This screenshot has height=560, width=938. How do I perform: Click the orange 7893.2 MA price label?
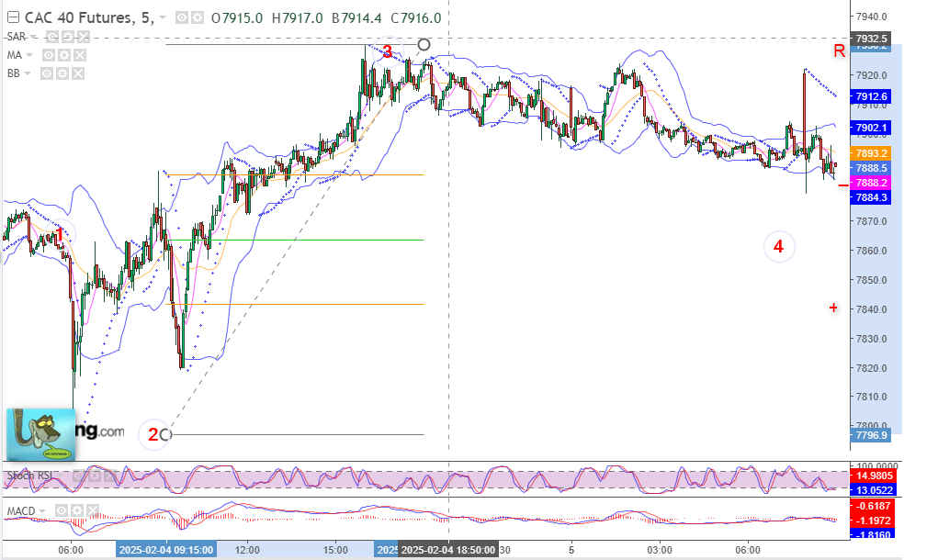(871, 153)
